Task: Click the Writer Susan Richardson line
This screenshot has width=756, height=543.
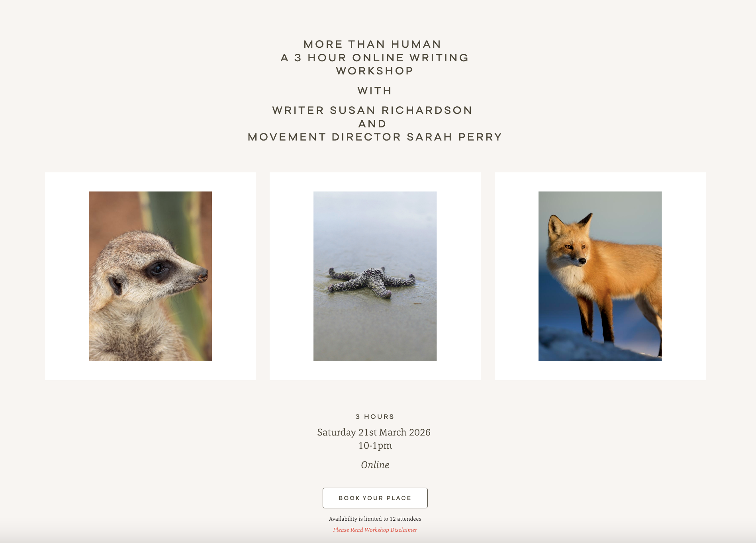Action: (372, 110)
